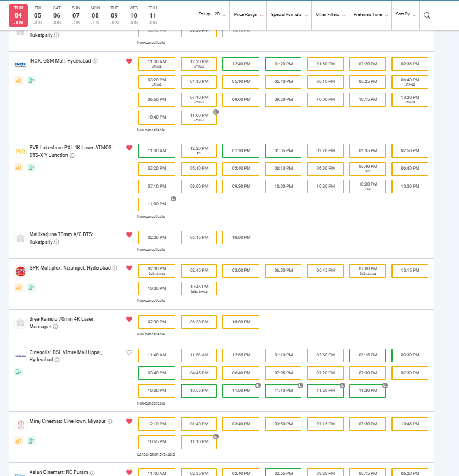
Task: Open INOX: GSM Mall, Hyderabad cinema name
Action: pyautogui.click(x=60, y=61)
